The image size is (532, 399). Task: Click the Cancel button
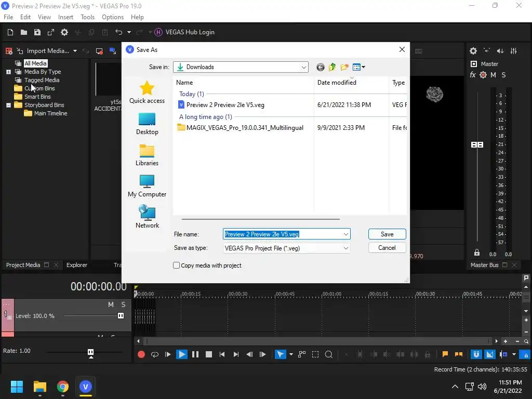pos(387,248)
